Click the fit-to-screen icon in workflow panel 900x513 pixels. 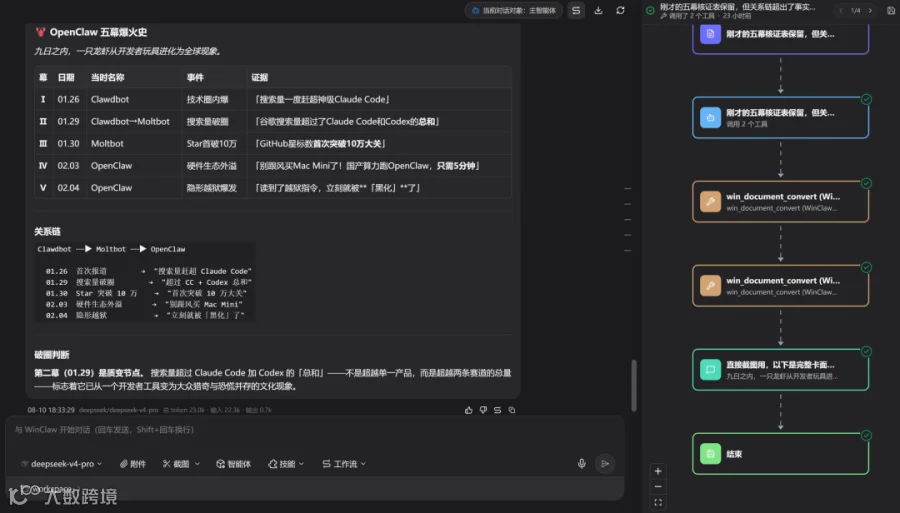(658, 503)
